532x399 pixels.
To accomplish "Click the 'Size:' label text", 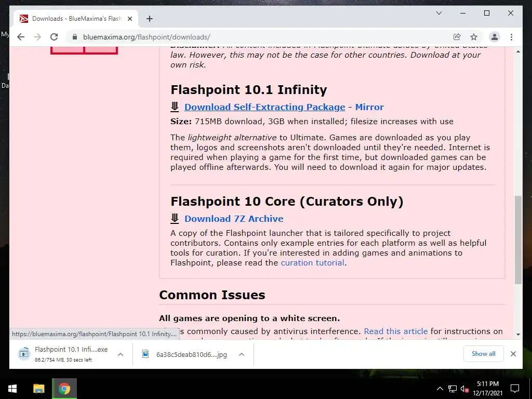I will coord(181,122).
